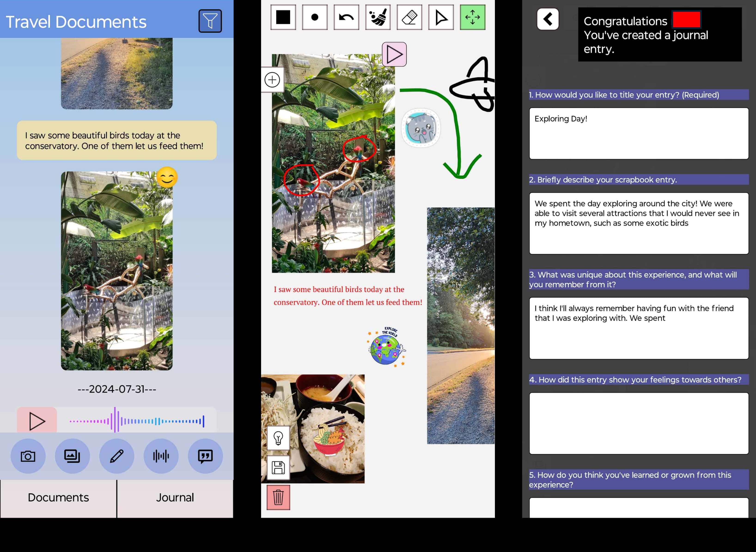The image size is (756, 552).
Task: Switch to the Journal tab
Action: point(175,498)
